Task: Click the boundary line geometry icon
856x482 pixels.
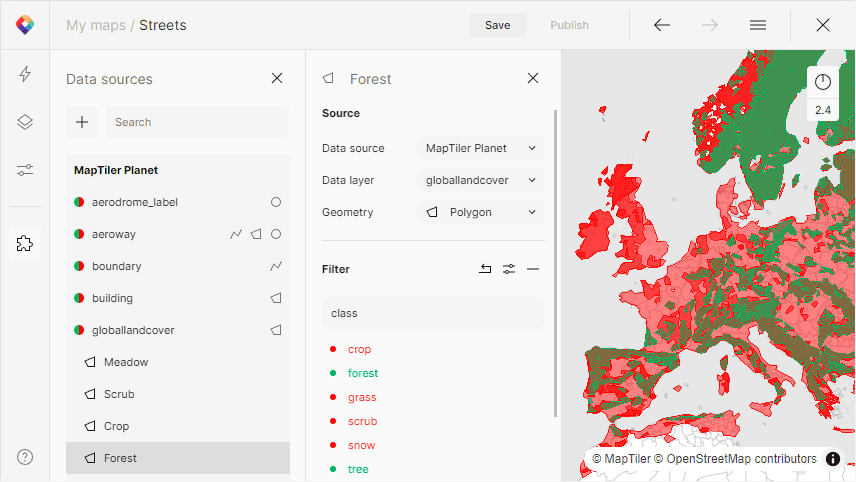Action: [276, 266]
